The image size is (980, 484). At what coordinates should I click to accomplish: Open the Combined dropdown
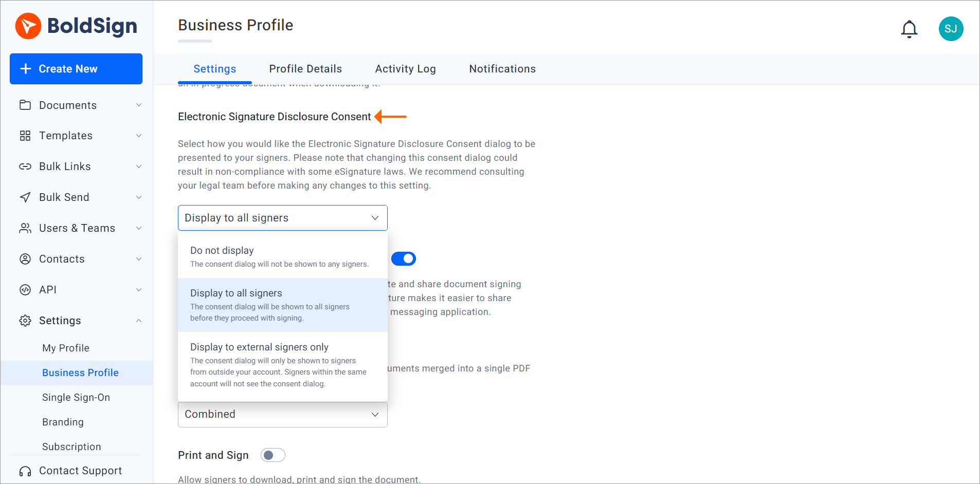point(282,414)
